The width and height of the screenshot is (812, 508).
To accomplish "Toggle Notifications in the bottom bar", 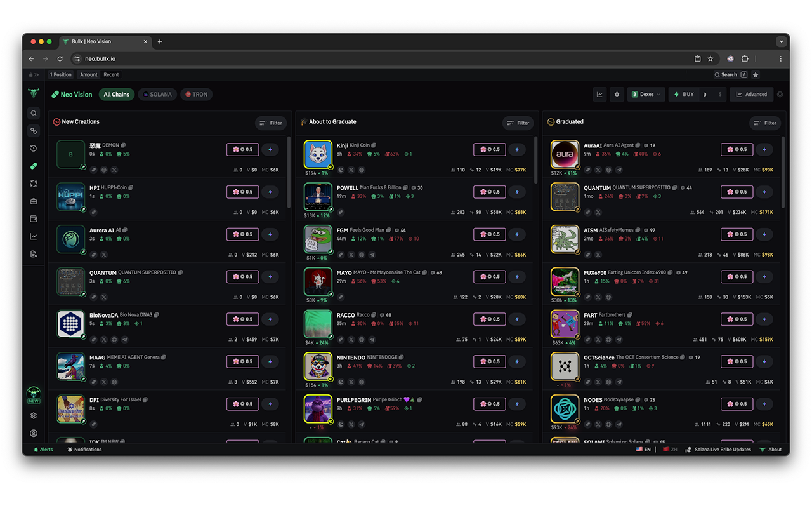I will click(84, 449).
